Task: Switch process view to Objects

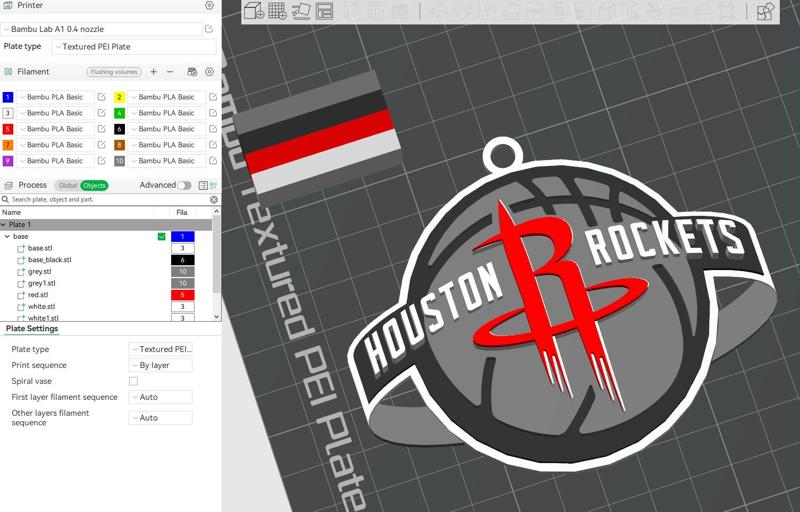Action: 94,185
